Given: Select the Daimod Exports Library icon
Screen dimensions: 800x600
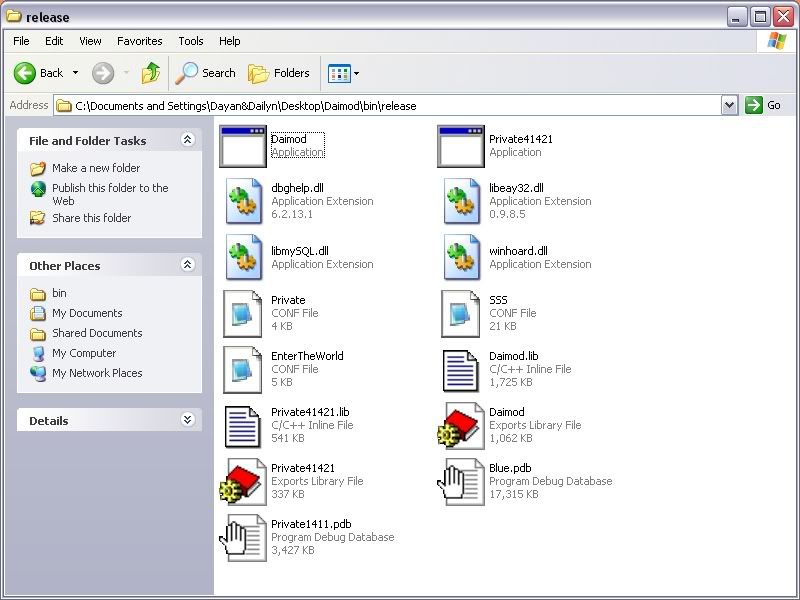Looking at the screenshot, I should click(x=461, y=426).
